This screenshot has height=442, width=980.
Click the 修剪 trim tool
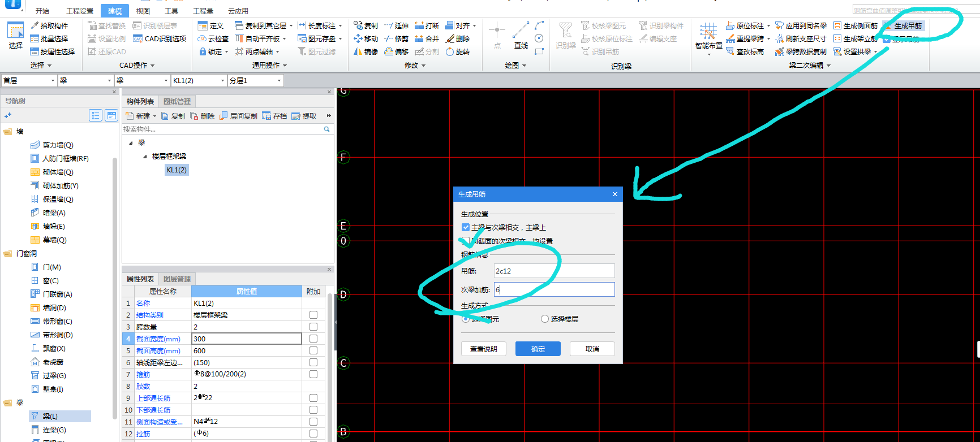coord(396,38)
